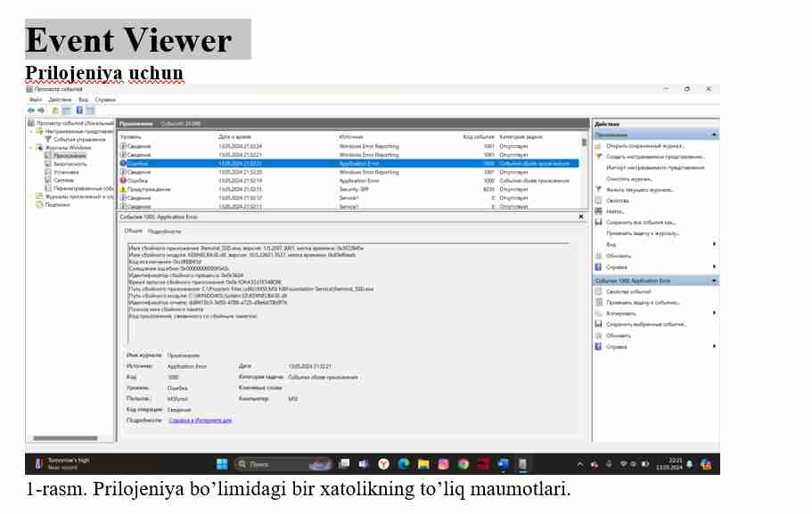
Task: Click the notification bell in the system tray
Action: pos(689,464)
